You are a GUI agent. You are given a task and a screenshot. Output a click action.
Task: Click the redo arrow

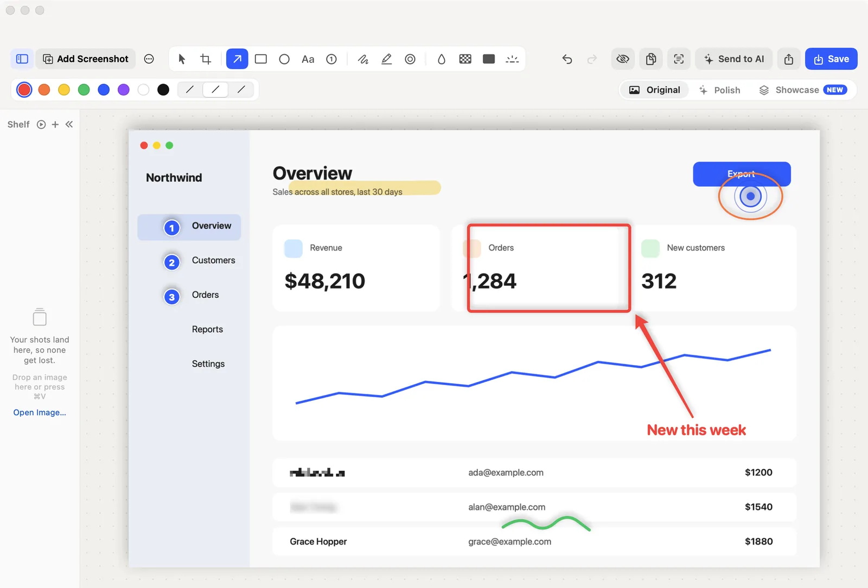592,59
